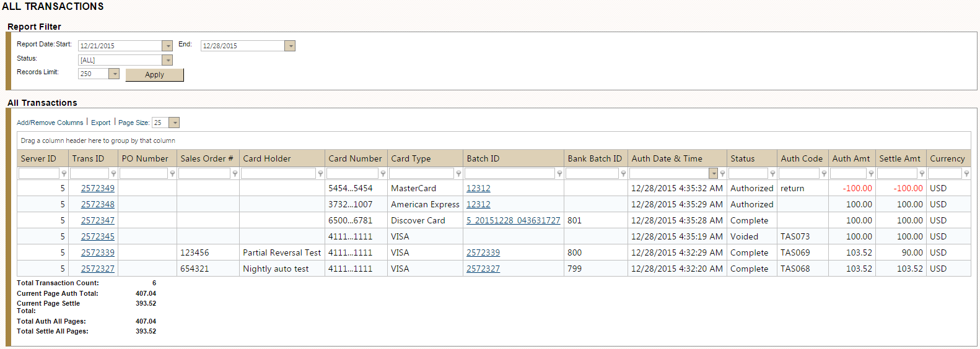This screenshot has height=349, width=980.
Task: Click filter icon for Status column
Action: point(772,174)
